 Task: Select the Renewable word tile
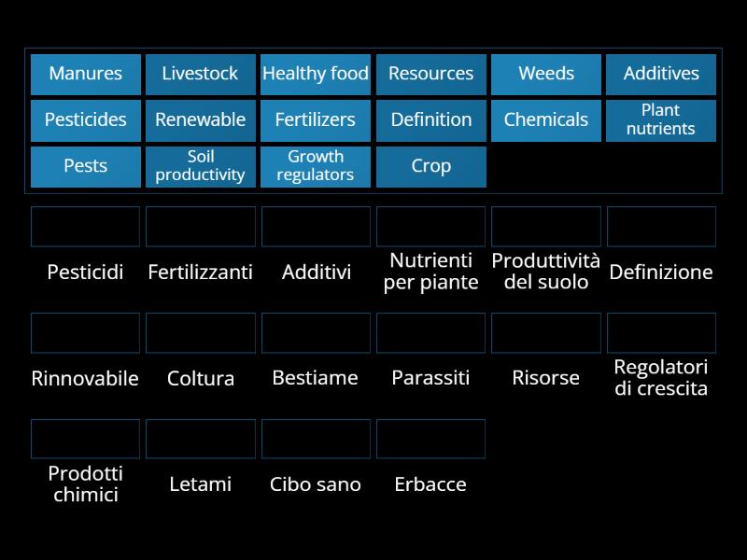200,120
